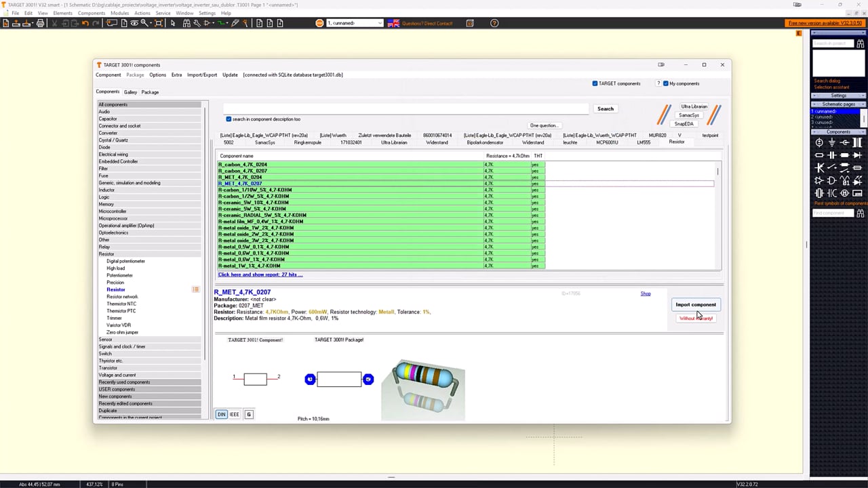The image size is (868, 488).
Task: Collapse the Schematic pages section header
Action: click(x=839, y=104)
